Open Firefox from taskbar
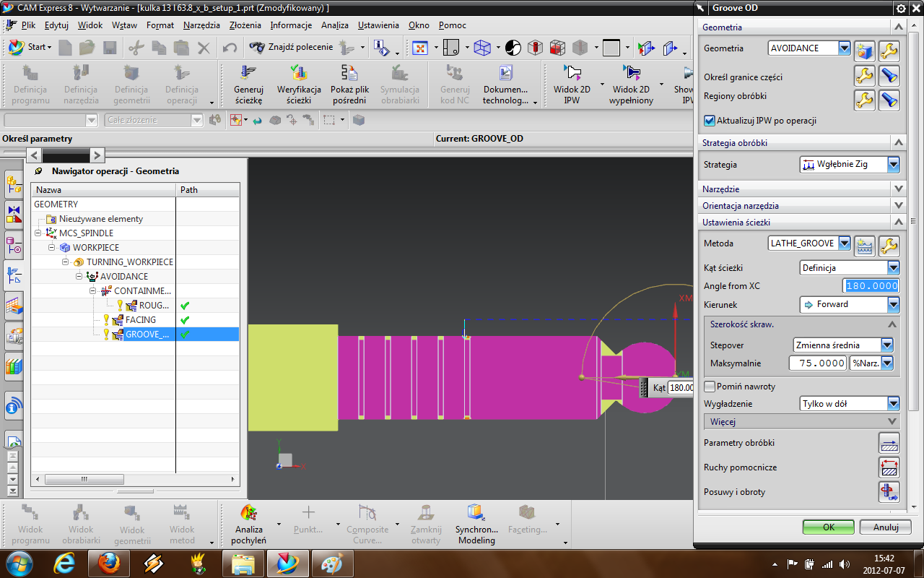The image size is (924, 578). click(109, 562)
